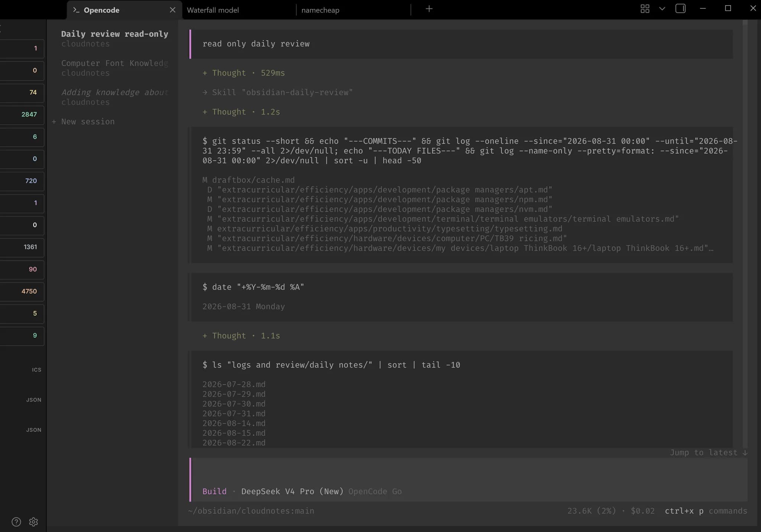Click the vertical scrollbar of the conversation
The width and height of the screenshot is (761, 532).
tap(745, 233)
